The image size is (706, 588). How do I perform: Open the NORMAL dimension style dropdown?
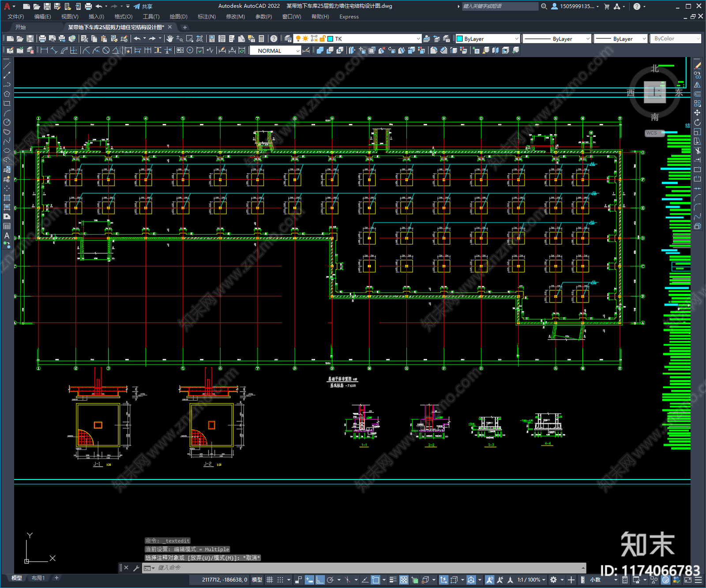click(x=275, y=51)
